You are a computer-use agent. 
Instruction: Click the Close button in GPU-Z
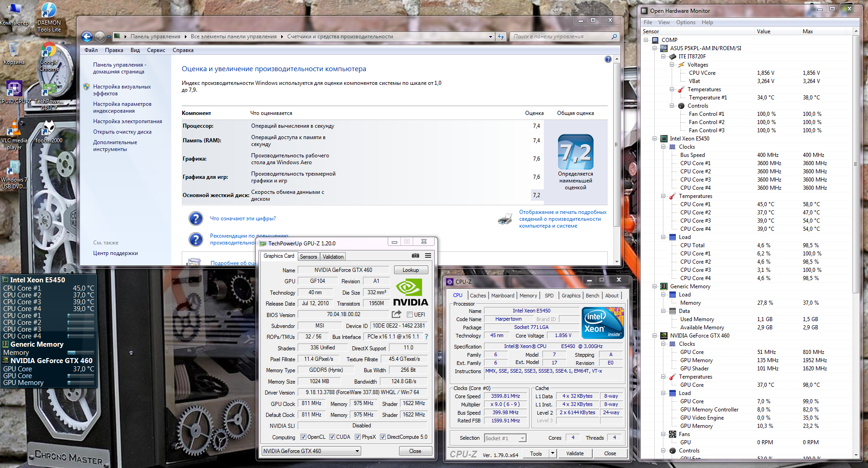coord(415,451)
